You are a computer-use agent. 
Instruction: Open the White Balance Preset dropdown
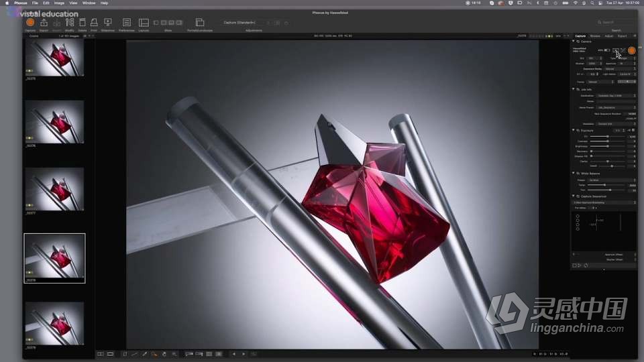[x=612, y=180]
